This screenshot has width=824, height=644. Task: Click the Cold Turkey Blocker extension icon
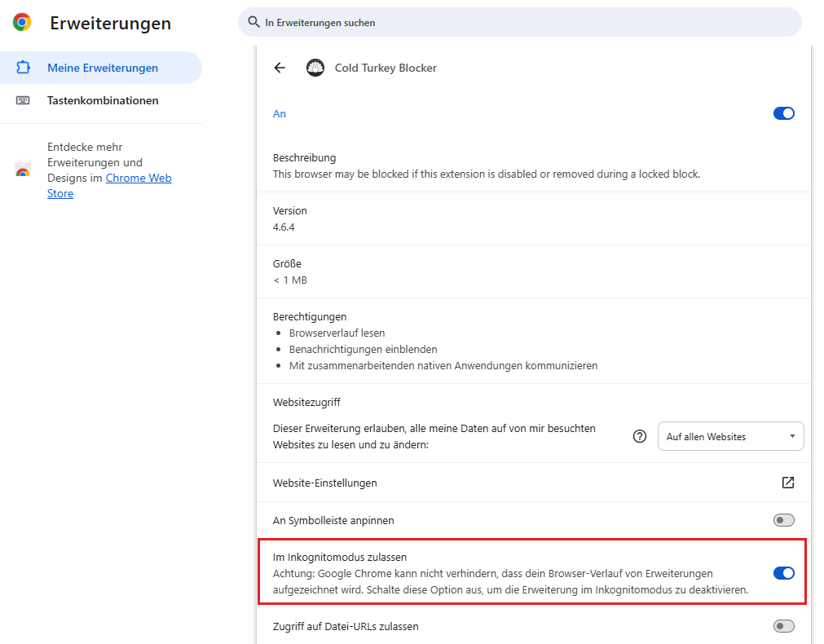coord(315,68)
